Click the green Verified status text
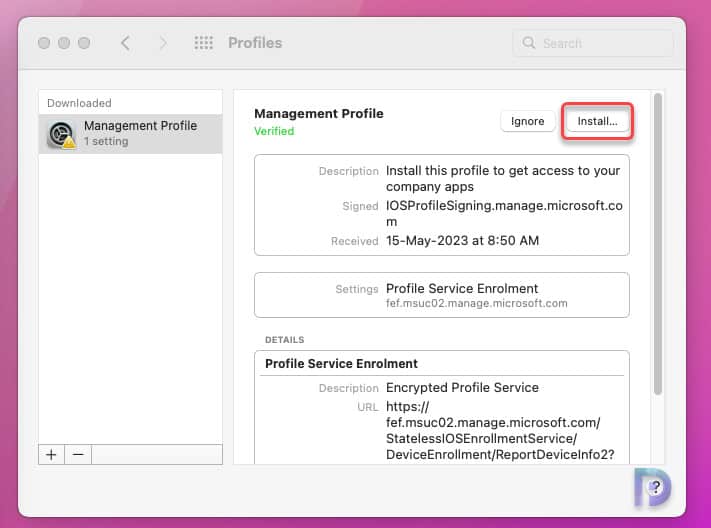The width and height of the screenshot is (711, 528). (x=274, y=131)
